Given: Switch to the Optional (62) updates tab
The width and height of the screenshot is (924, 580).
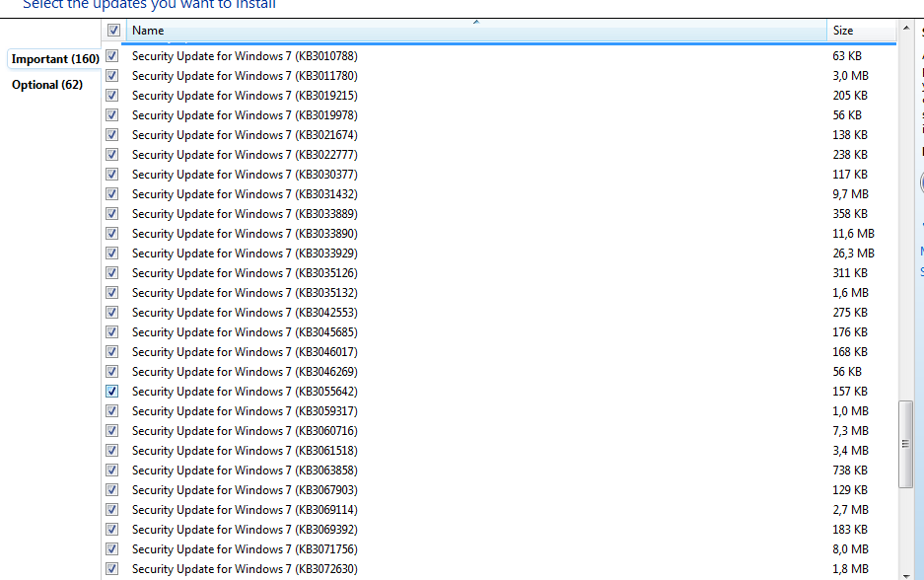Looking at the screenshot, I should [x=47, y=84].
